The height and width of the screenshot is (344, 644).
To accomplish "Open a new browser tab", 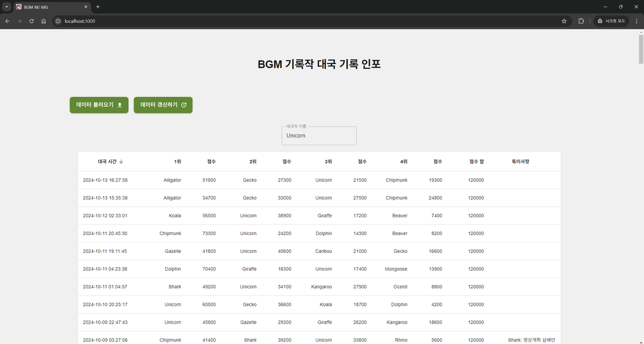I will click(x=98, y=7).
